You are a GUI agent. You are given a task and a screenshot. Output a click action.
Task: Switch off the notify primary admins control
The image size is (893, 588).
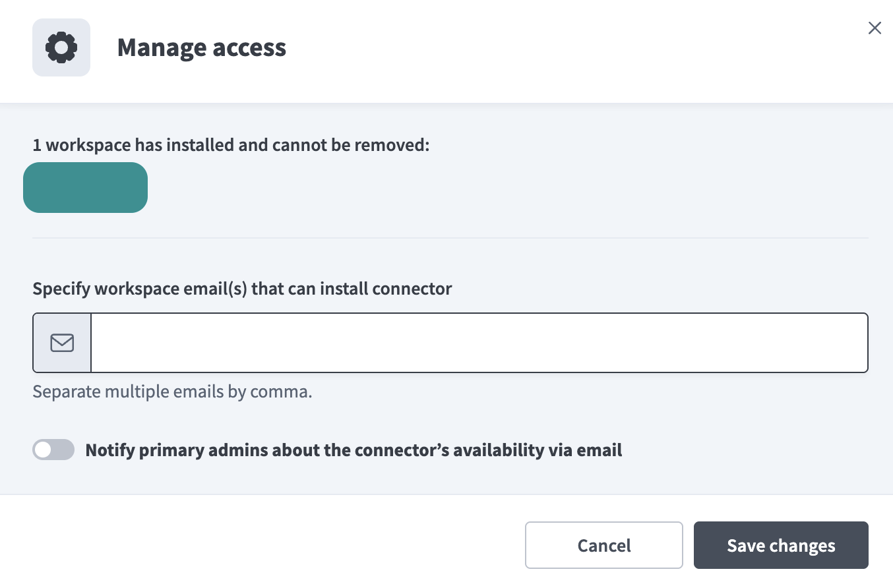tap(53, 450)
